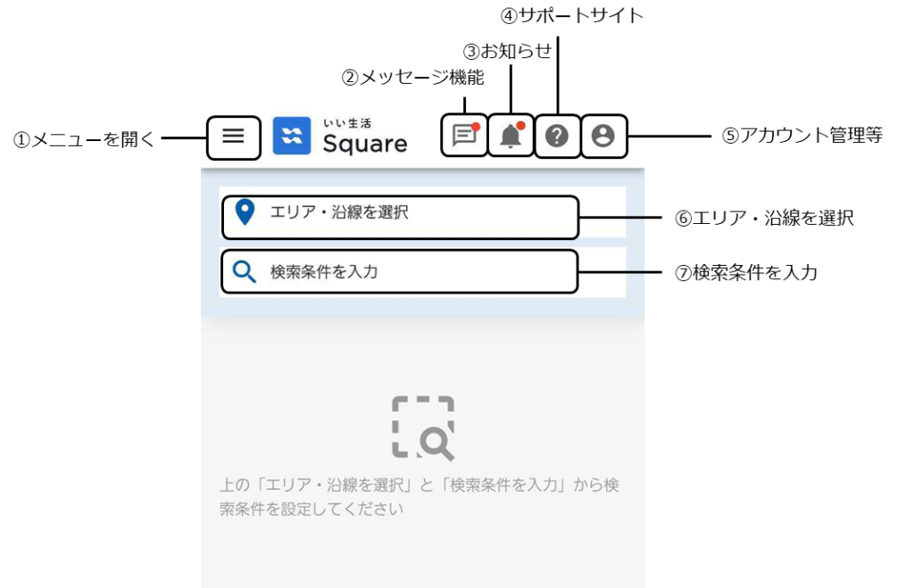
Task: Open the message feature icon
Action: [464, 136]
